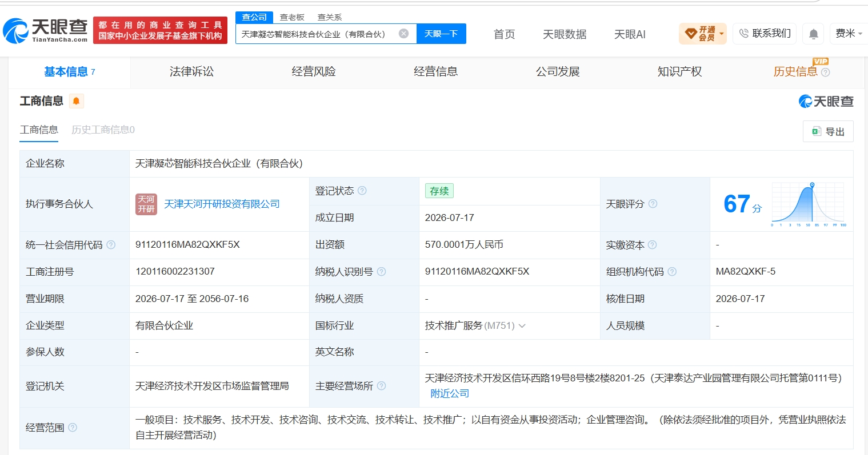Switch to the 查公司 search tab

254,17
